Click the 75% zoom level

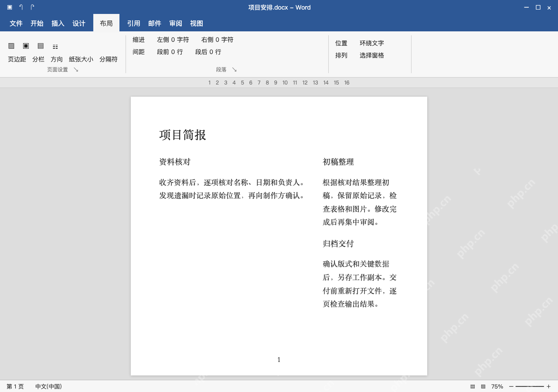point(497,386)
